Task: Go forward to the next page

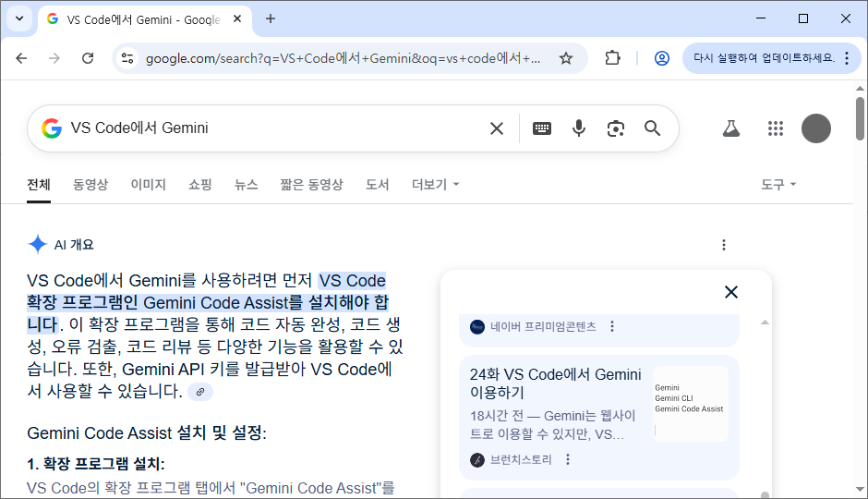Action: click(54, 58)
